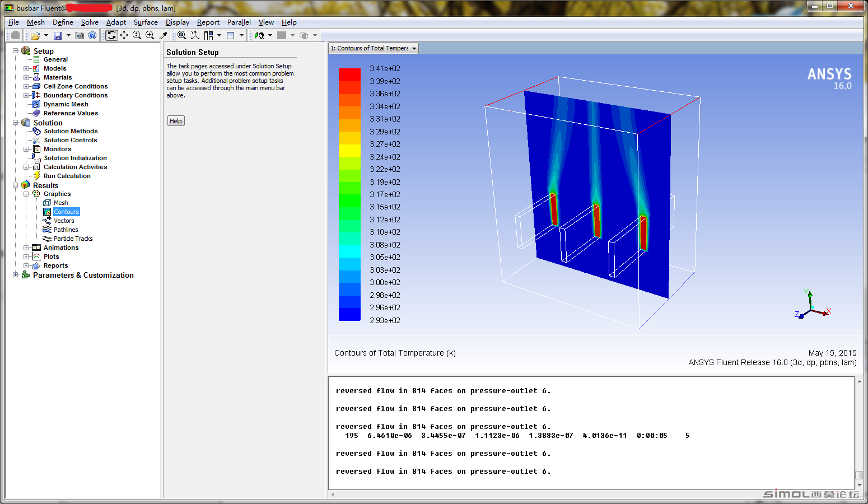Click the Read/Open file toolbar icon
Viewport: 868px width, 504px height.
click(35, 35)
